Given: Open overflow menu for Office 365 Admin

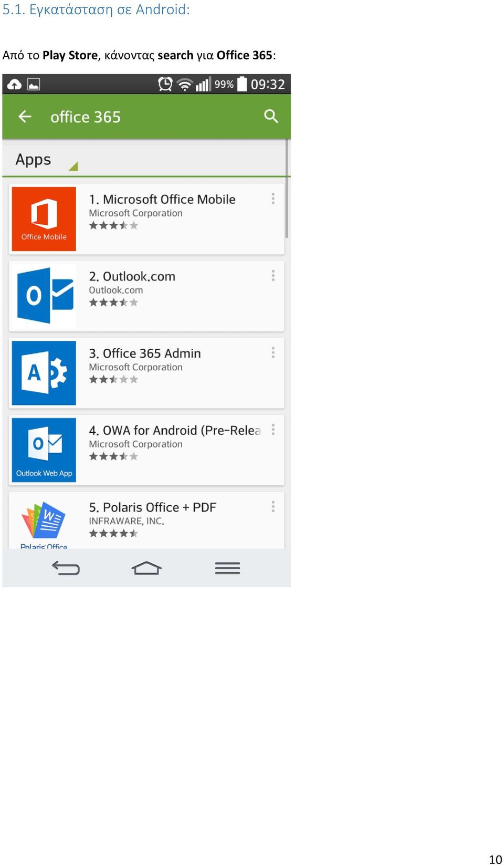Looking at the screenshot, I should [x=273, y=352].
